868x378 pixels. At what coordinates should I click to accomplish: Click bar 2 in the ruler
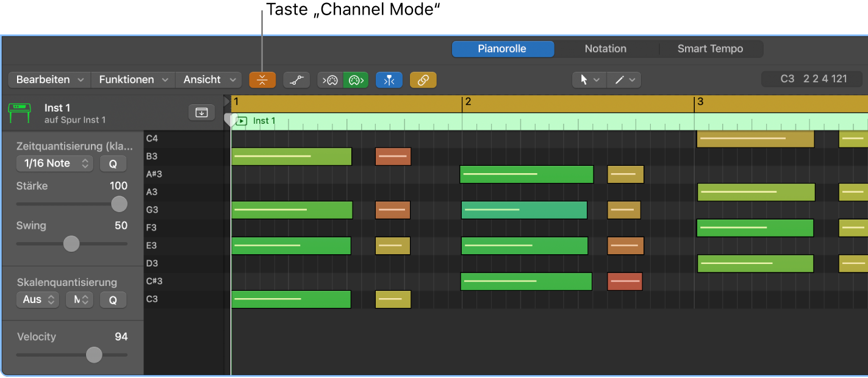click(468, 102)
